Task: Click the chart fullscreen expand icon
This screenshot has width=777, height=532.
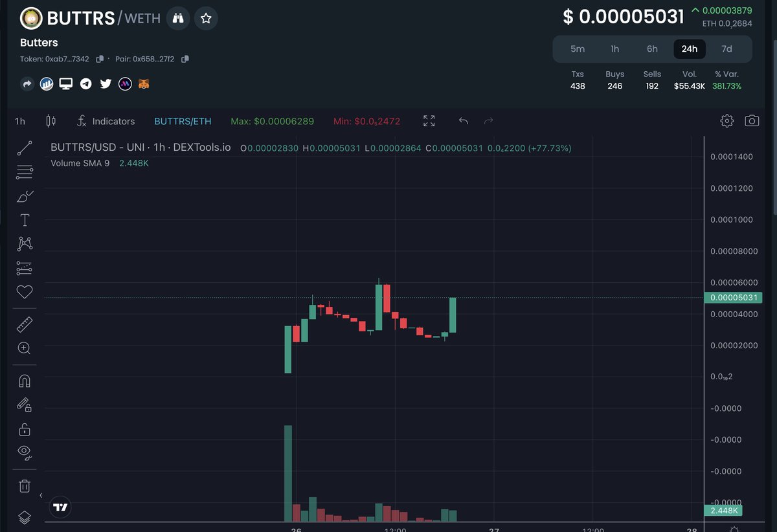Action: 429,121
